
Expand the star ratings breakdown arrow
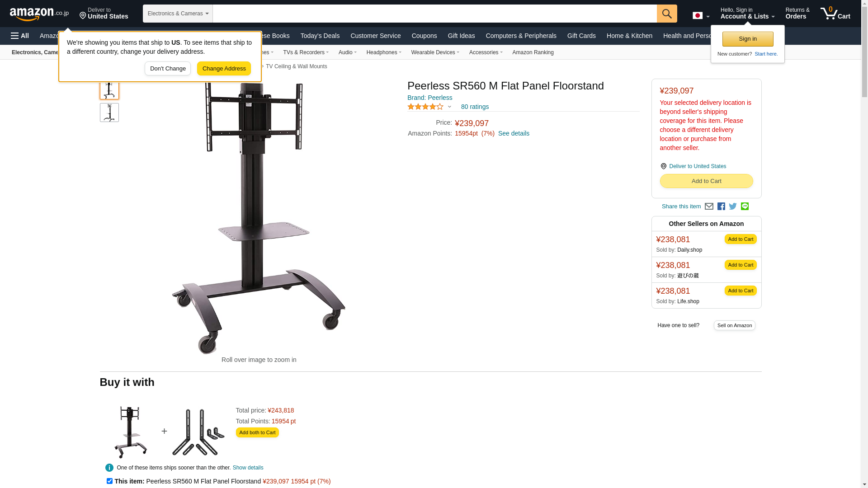pos(449,107)
